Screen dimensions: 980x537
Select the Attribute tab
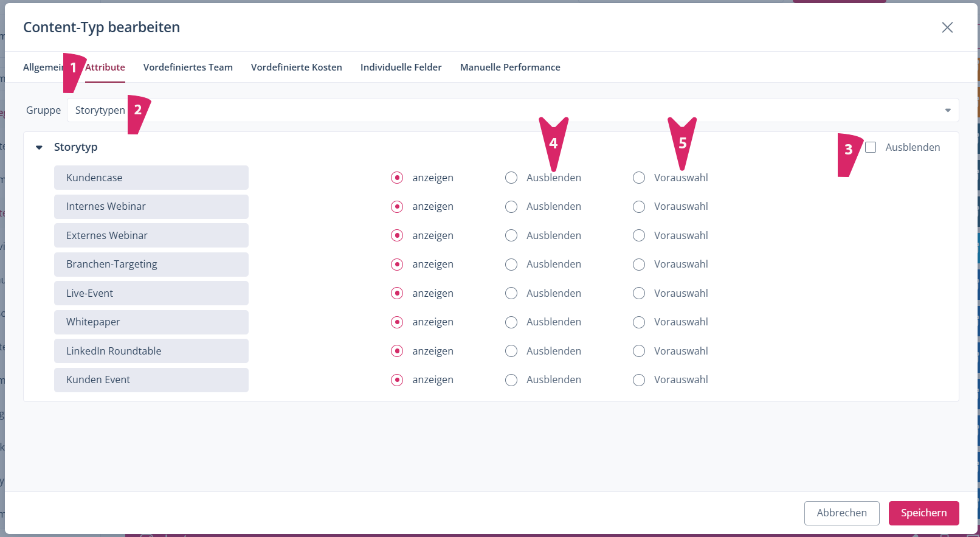(x=105, y=67)
